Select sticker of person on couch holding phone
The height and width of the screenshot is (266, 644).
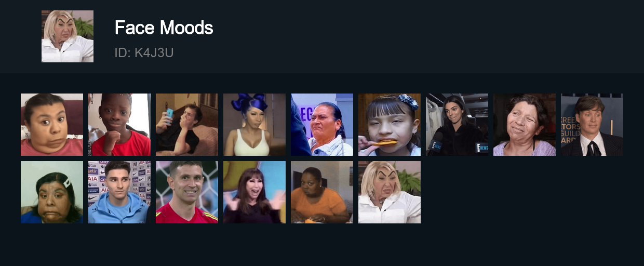tap(187, 125)
